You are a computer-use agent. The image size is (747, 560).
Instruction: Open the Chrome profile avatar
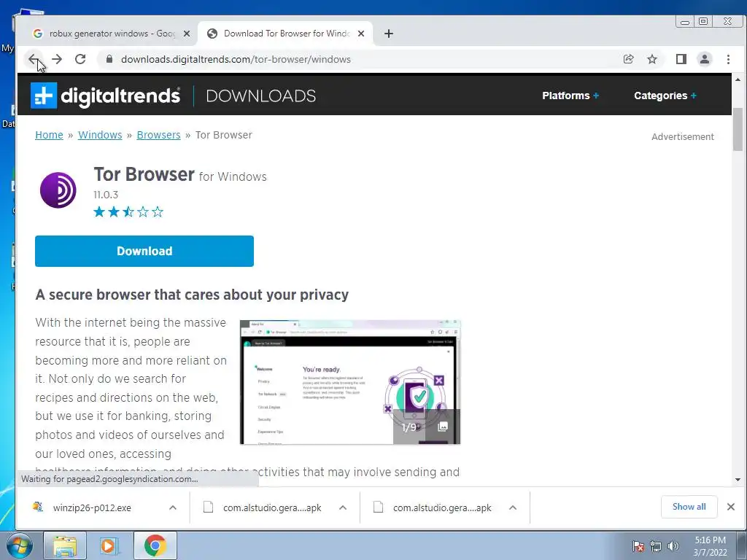[704, 59]
